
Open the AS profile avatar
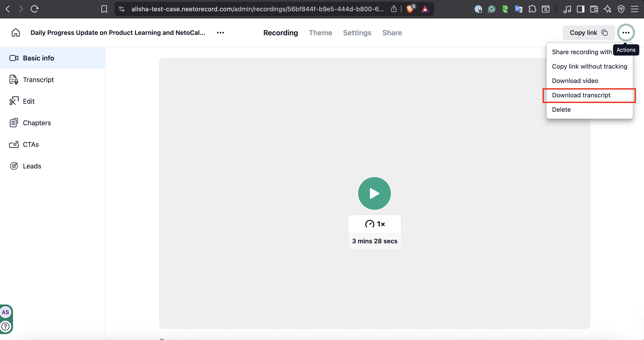5,312
